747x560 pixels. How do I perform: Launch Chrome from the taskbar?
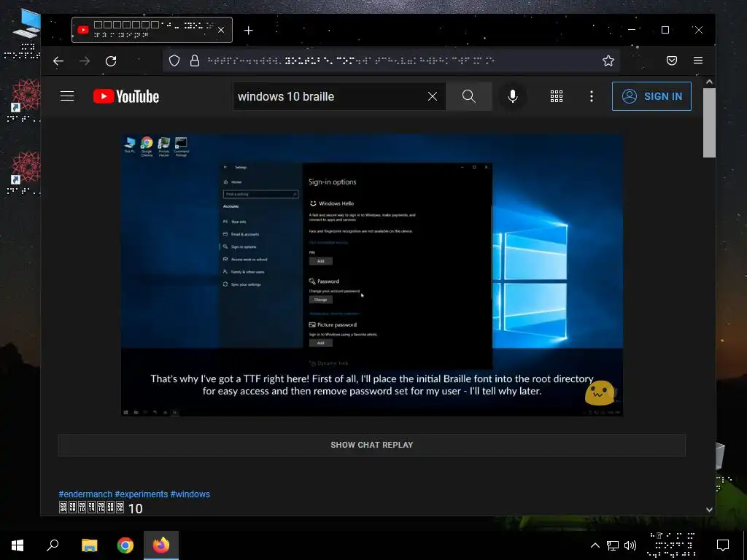tap(125, 545)
